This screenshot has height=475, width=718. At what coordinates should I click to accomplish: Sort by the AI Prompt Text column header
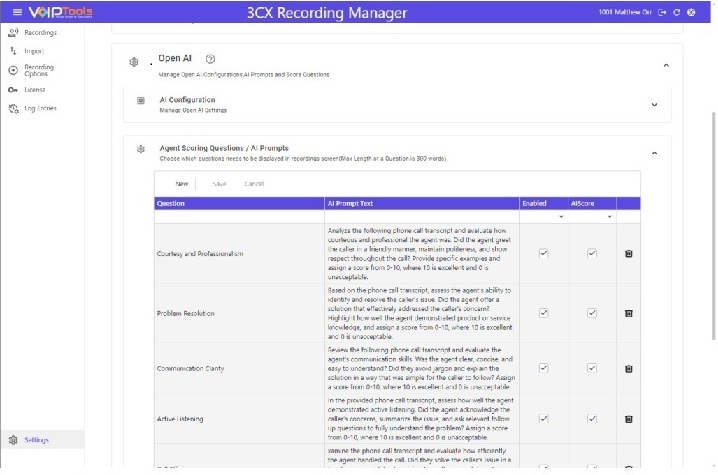(422, 203)
